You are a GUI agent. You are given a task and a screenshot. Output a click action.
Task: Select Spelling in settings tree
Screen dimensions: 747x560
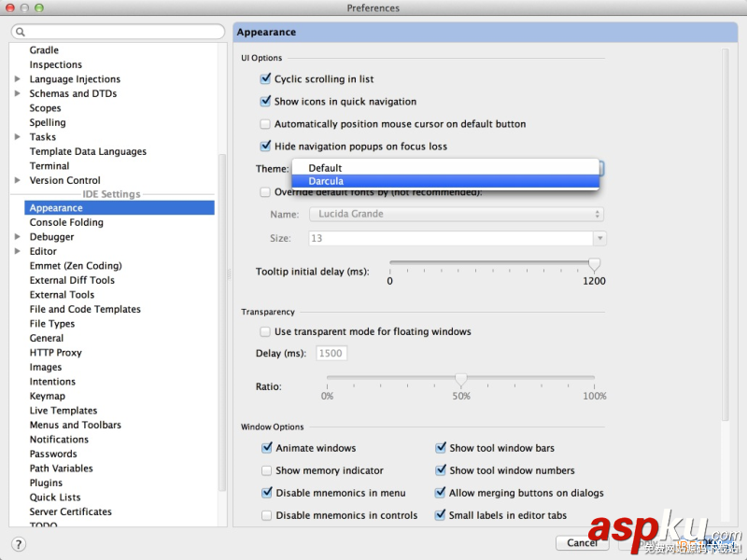click(48, 122)
